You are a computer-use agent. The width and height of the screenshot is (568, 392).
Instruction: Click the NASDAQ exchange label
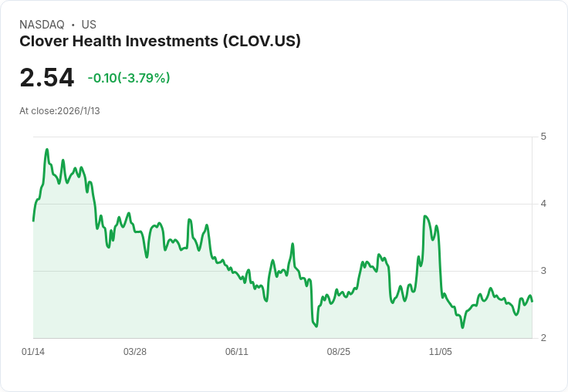point(42,25)
